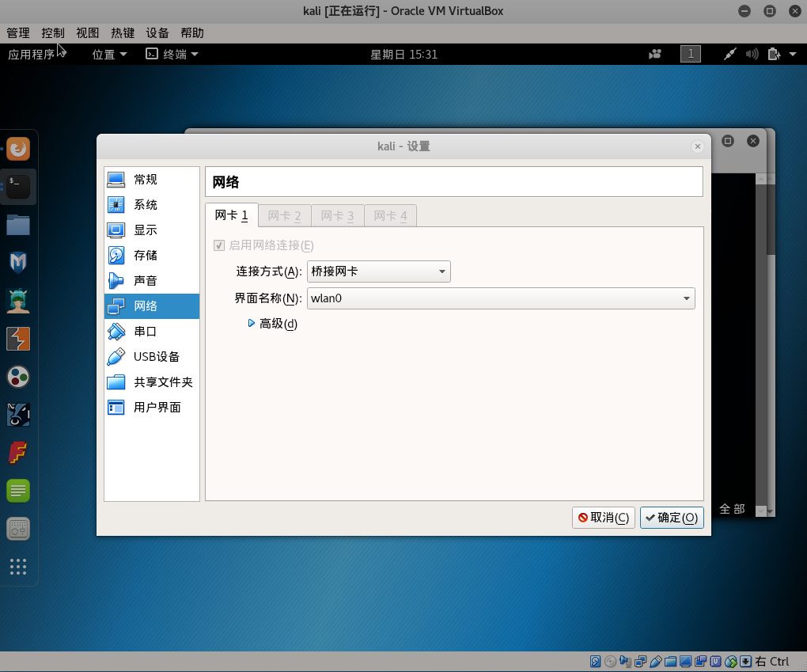
Task: Open Firefox from the Kali dock
Action: 18,150
